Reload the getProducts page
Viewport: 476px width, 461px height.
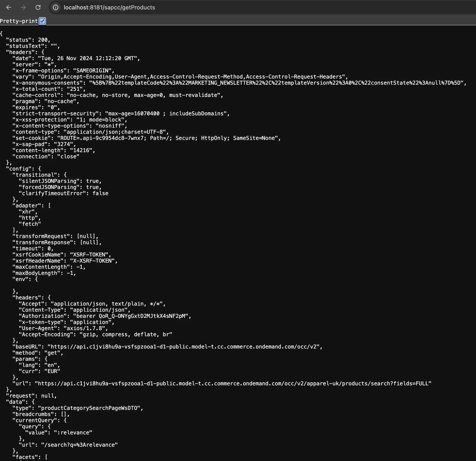pyautogui.click(x=38, y=8)
